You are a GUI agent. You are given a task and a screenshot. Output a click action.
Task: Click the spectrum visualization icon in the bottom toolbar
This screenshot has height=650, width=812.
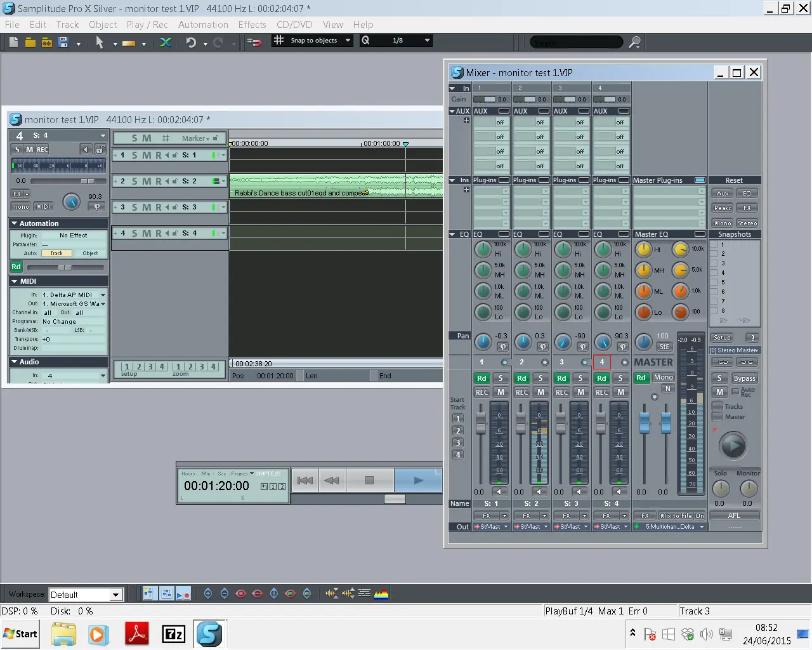pos(381,594)
